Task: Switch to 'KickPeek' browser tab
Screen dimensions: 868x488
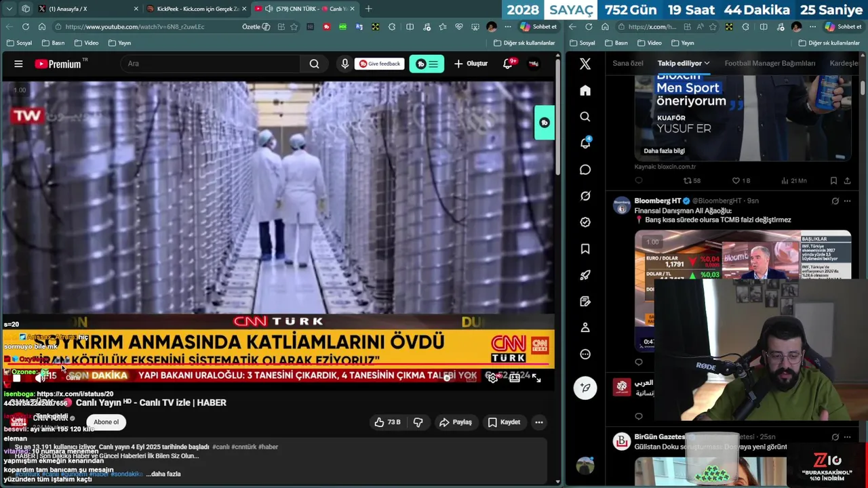Action: (197, 9)
